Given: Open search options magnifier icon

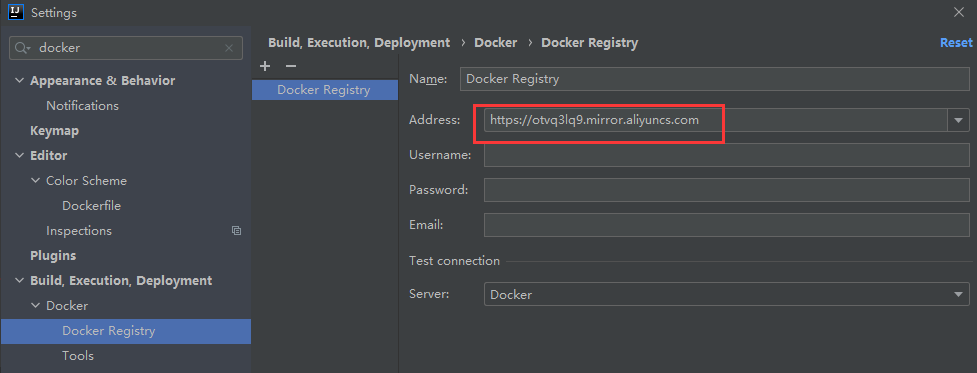Looking at the screenshot, I should tap(22, 48).
